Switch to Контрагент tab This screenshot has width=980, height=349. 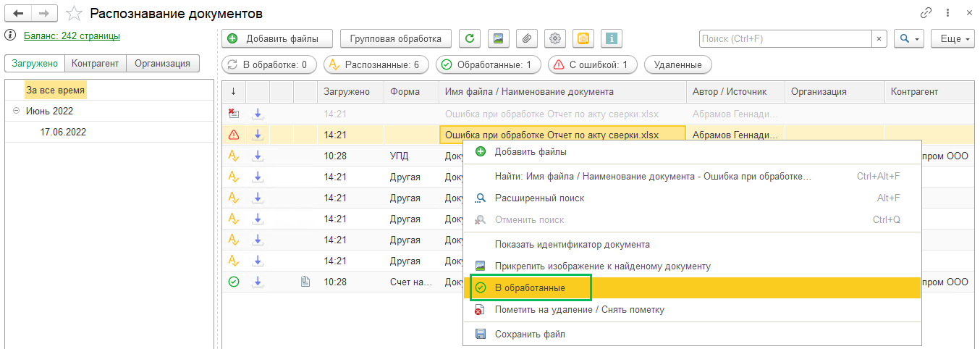95,64
